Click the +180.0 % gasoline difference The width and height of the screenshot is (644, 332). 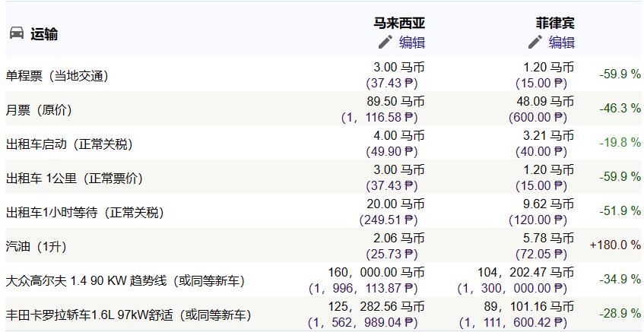pyautogui.click(x=615, y=245)
